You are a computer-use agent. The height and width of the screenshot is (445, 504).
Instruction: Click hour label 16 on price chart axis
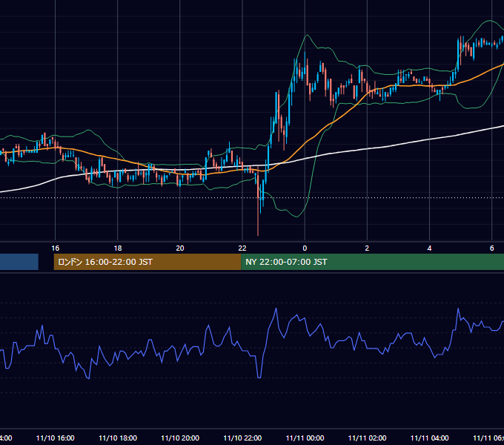[x=56, y=248]
